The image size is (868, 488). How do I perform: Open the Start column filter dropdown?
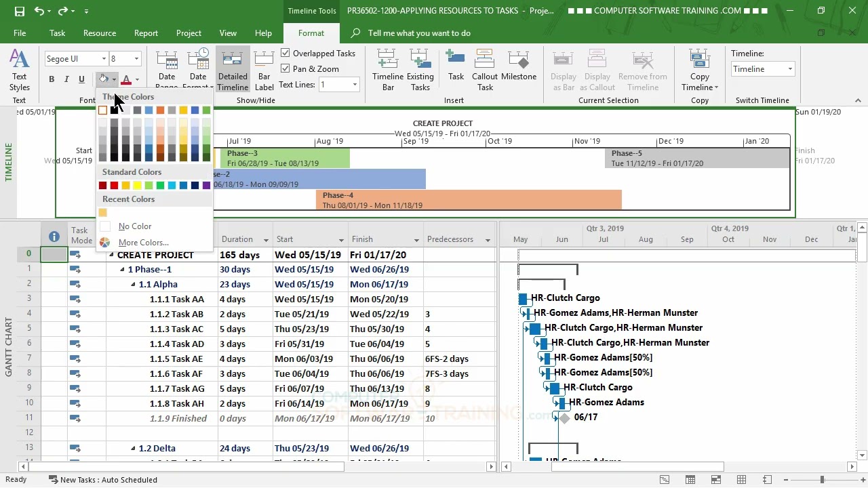pos(341,240)
